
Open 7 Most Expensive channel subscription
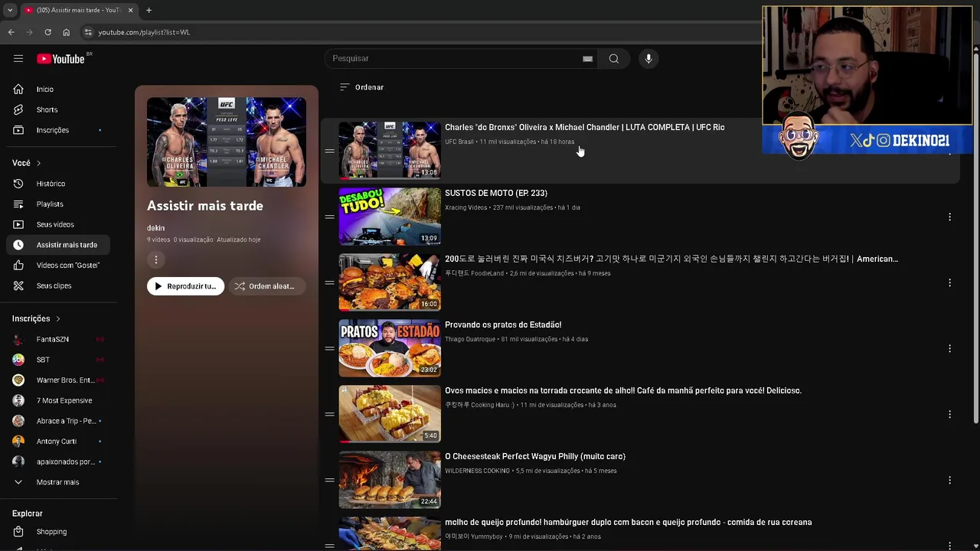pyautogui.click(x=59, y=400)
